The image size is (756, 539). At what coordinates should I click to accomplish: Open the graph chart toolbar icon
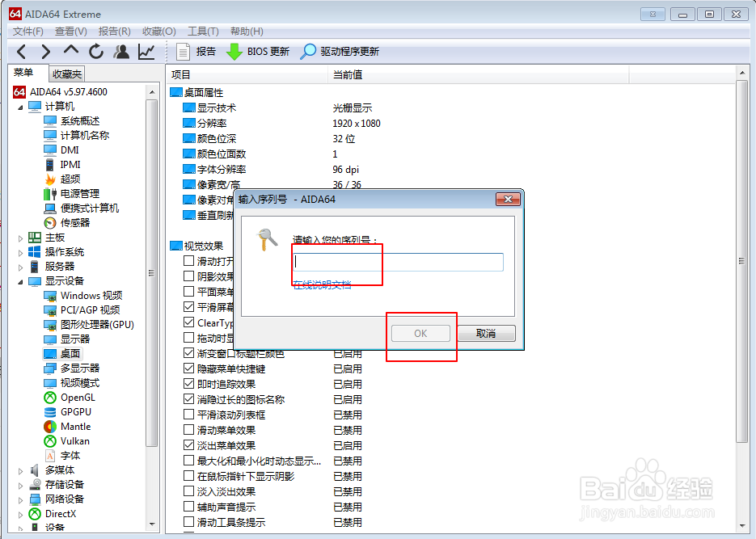pyautogui.click(x=146, y=52)
